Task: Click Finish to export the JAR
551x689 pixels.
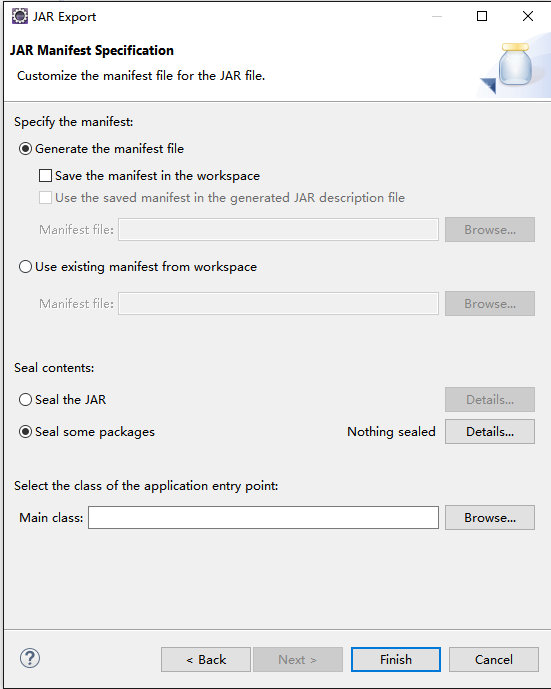Action: click(396, 660)
